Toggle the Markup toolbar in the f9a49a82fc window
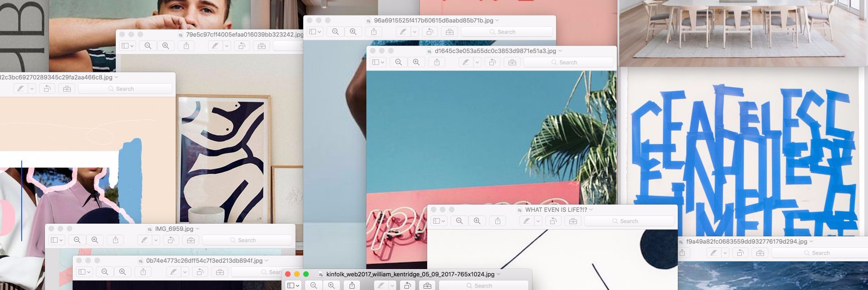Image resolution: width=868 pixels, height=290 pixels. [x=760, y=253]
